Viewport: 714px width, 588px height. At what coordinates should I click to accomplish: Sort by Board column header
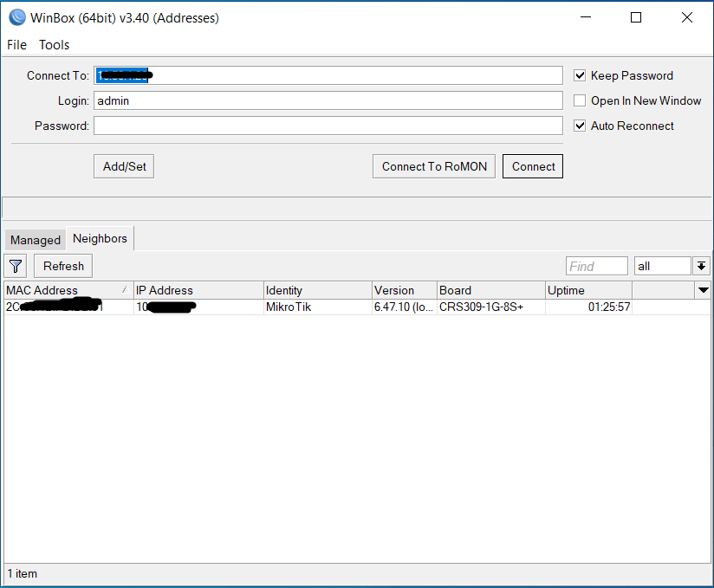[x=490, y=290]
